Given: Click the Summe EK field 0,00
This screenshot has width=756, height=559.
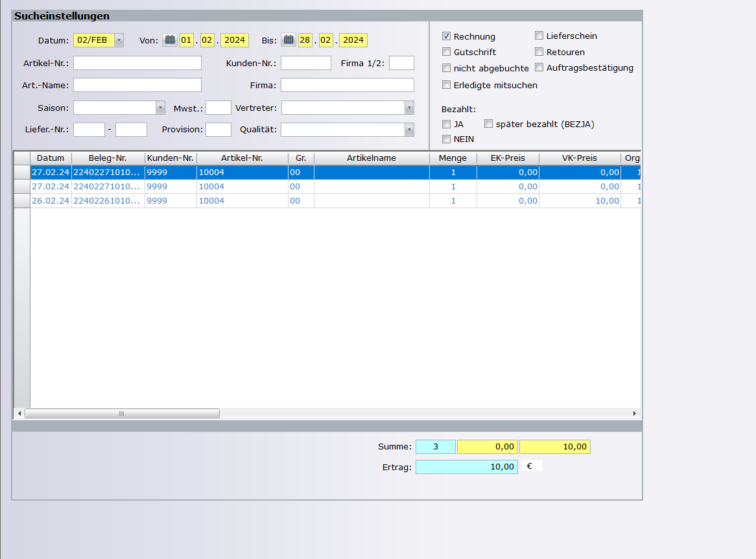Looking at the screenshot, I should coord(488,447).
